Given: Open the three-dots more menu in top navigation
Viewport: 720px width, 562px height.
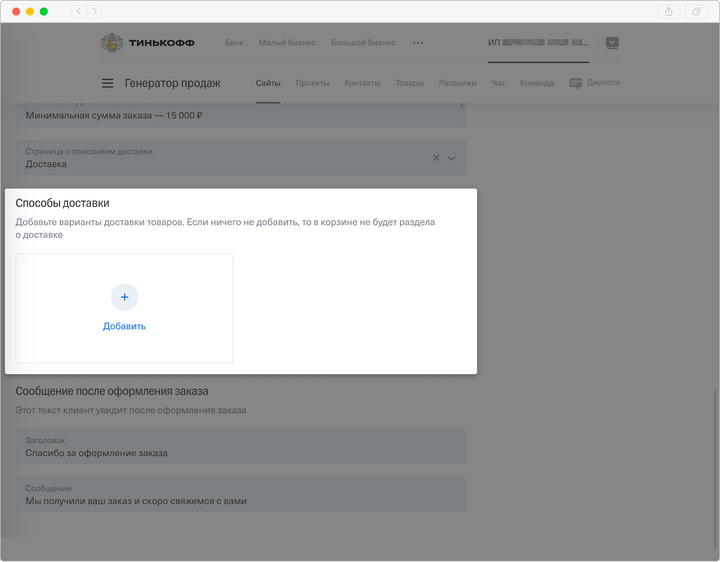Looking at the screenshot, I should click(418, 43).
